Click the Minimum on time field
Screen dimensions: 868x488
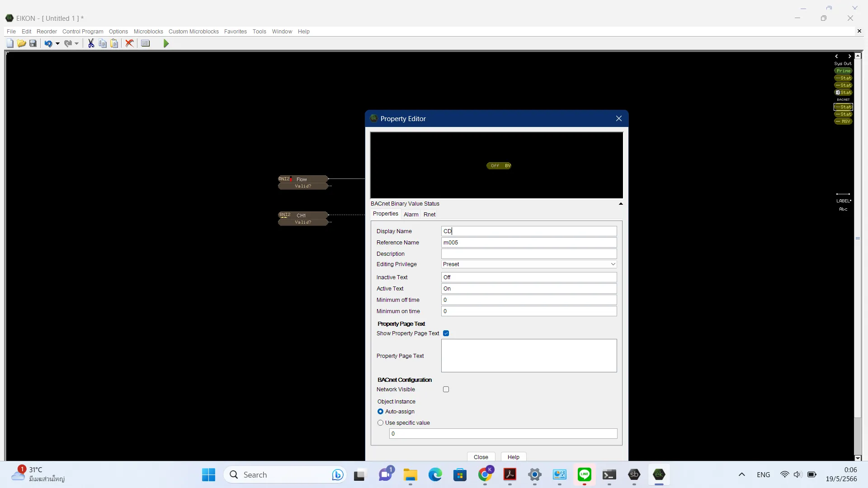(x=529, y=311)
